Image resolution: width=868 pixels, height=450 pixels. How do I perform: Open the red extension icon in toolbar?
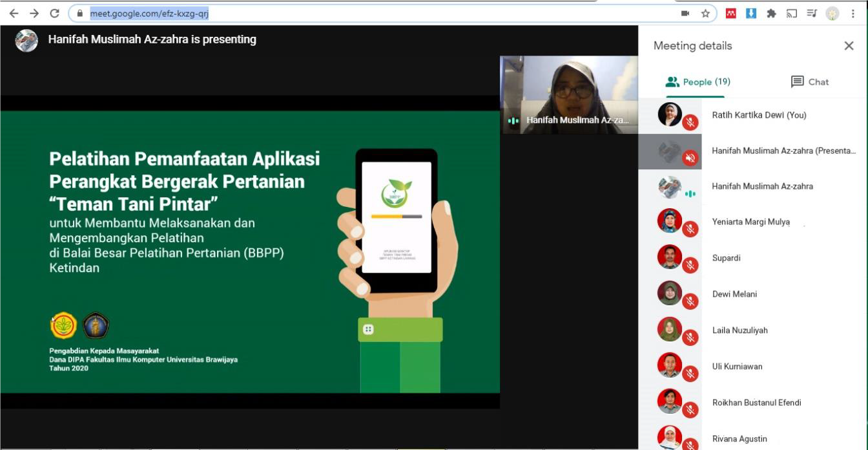click(731, 13)
